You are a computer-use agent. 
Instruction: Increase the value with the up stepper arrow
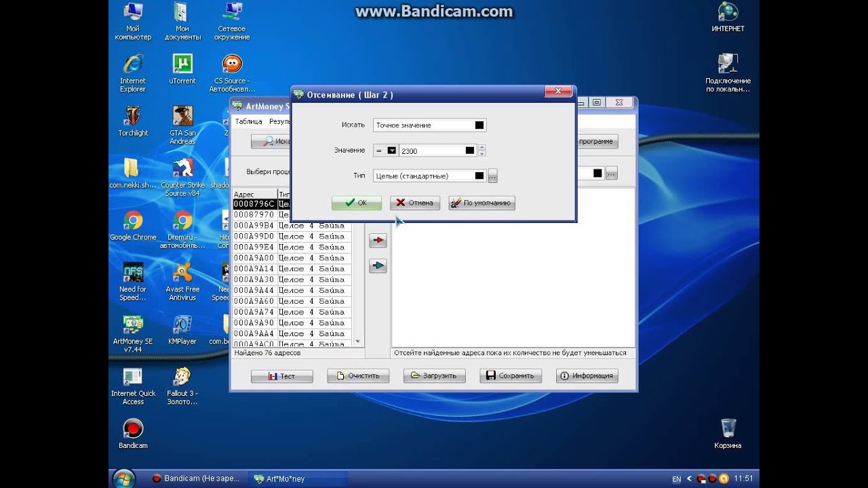point(481,148)
